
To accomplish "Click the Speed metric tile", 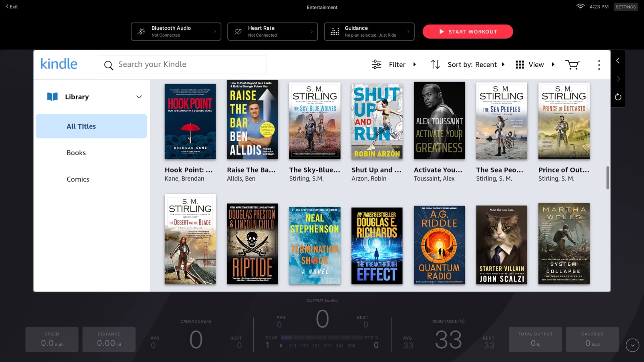I will (x=52, y=339).
